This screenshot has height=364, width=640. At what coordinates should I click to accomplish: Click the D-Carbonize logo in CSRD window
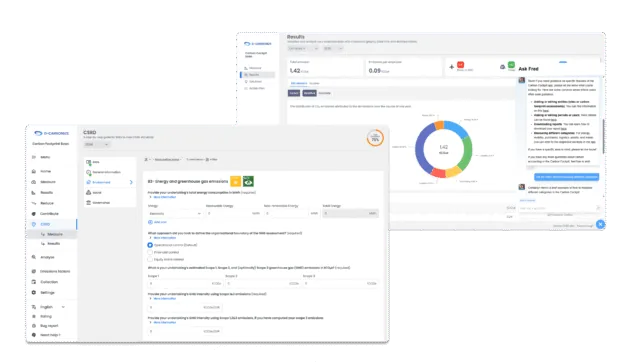pyautogui.click(x=51, y=133)
